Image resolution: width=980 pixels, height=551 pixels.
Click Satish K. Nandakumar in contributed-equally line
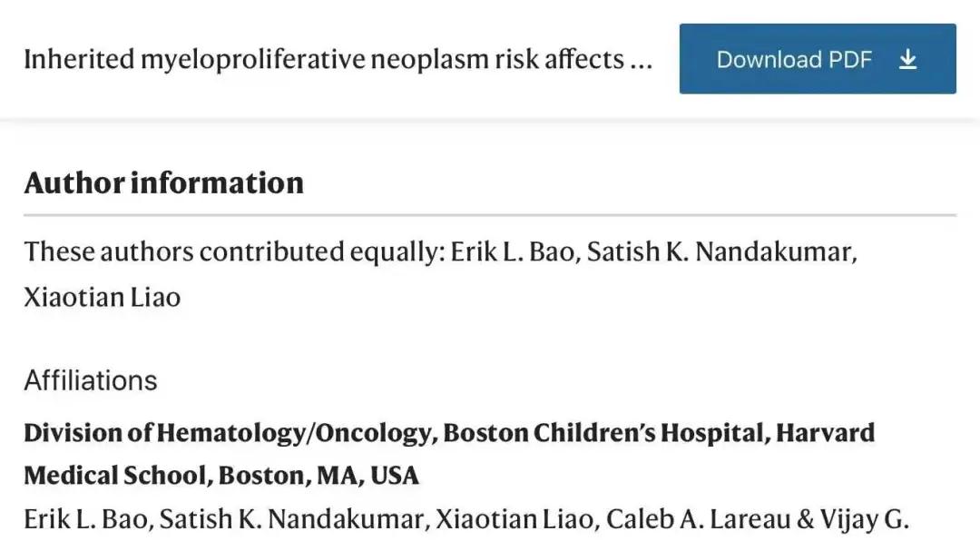[720, 251]
